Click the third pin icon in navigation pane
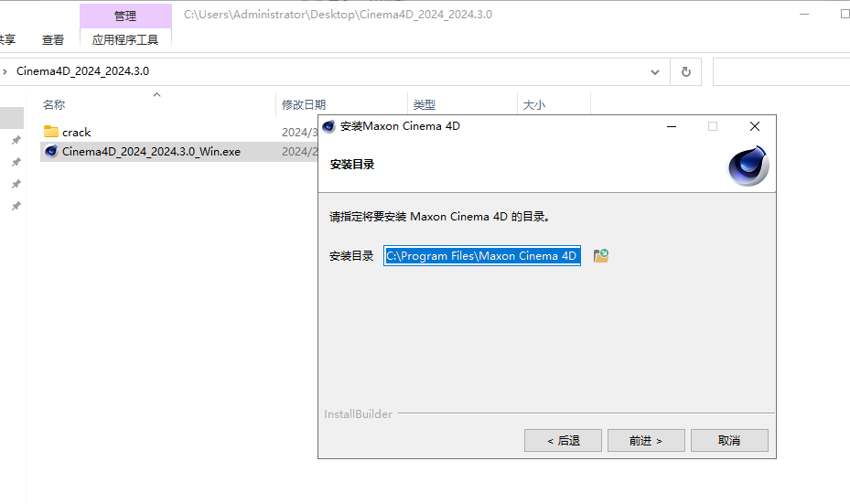Screen dimensions: 850x504 coord(16,184)
